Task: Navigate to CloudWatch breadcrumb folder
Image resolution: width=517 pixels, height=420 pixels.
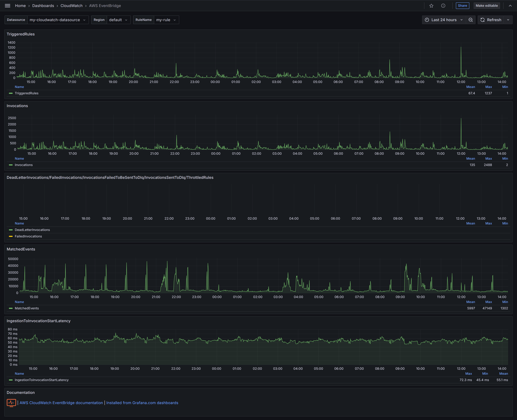Action: click(71, 6)
